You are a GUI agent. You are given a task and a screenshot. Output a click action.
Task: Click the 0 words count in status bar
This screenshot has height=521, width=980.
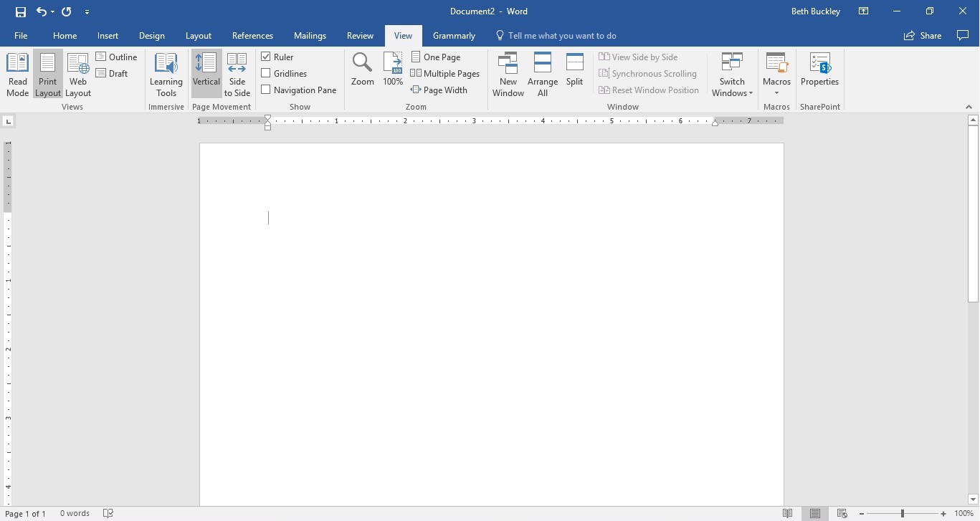pyautogui.click(x=75, y=513)
